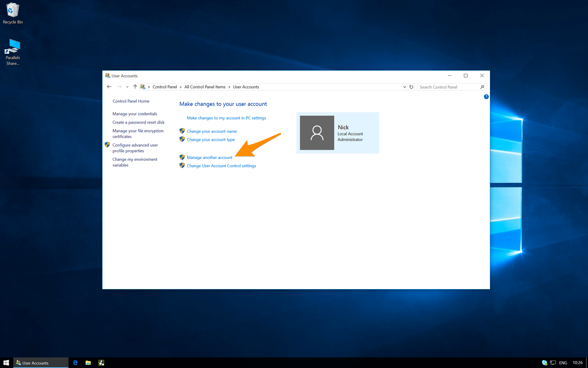Go to Control Panel Home
This screenshot has width=588, height=368.
[x=131, y=101]
